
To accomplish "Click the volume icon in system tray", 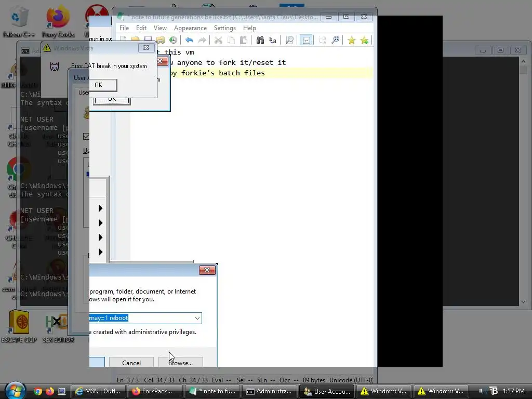I will click(482, 391).
